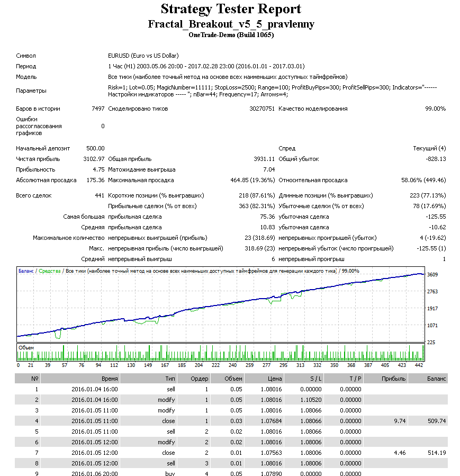Click the total trades value 441
Screen dimensions: 460x476
[100, 195]
